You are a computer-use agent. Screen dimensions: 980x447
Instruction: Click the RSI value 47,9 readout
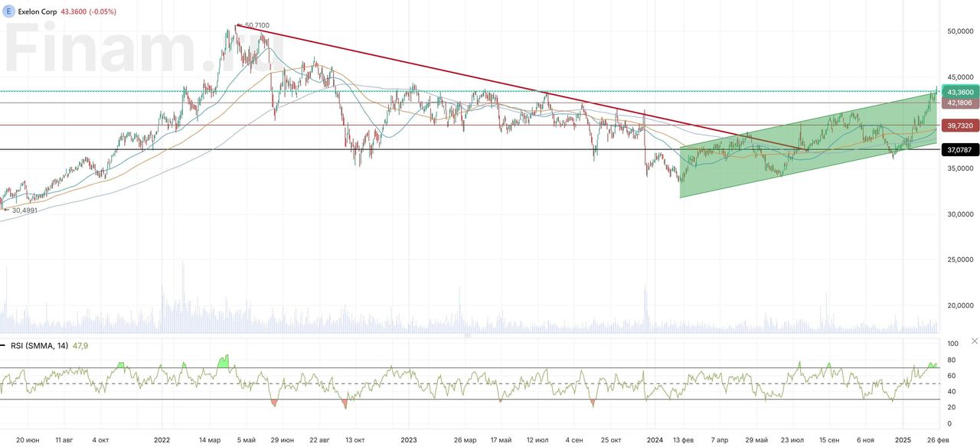(80, 346)
